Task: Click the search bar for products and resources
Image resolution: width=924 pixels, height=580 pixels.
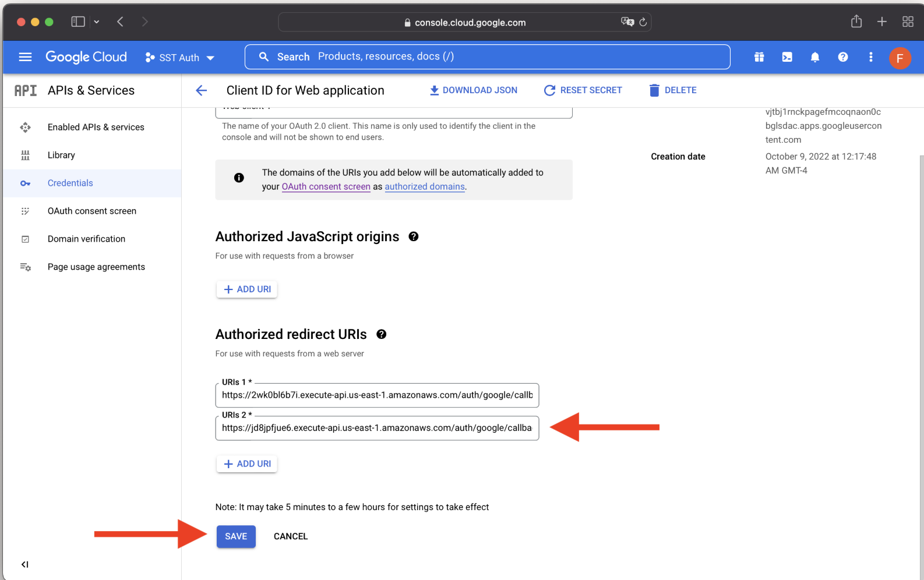Action: [488, 57]
